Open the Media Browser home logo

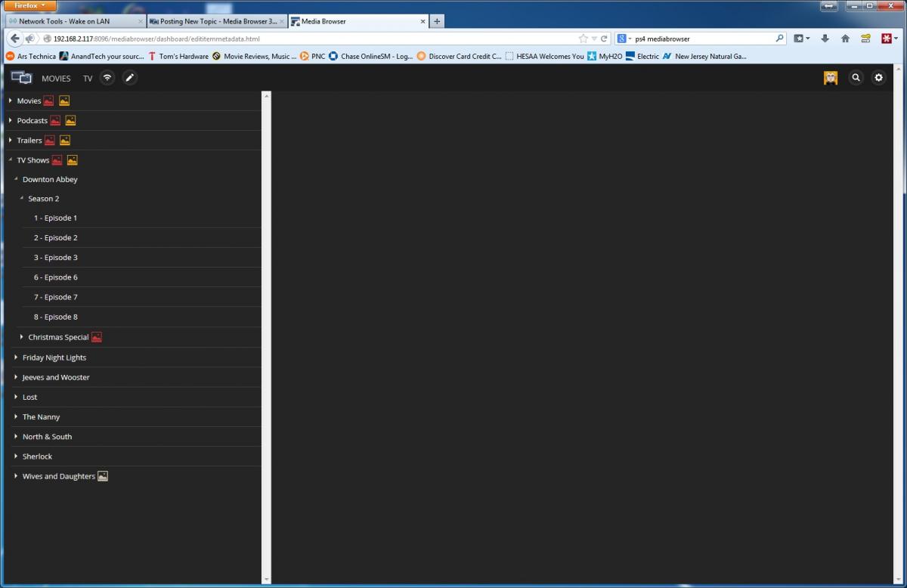point(22,77)
